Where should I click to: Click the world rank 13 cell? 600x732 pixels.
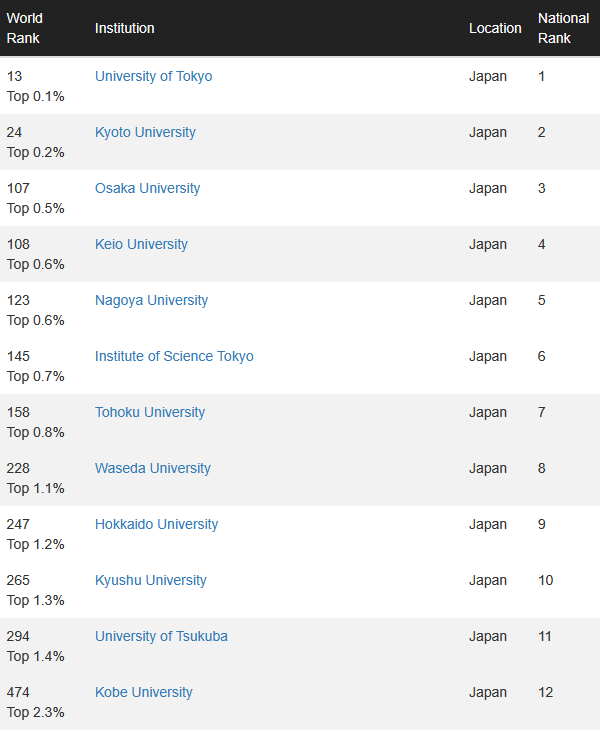pyautogui.click(x=14, y=76)
